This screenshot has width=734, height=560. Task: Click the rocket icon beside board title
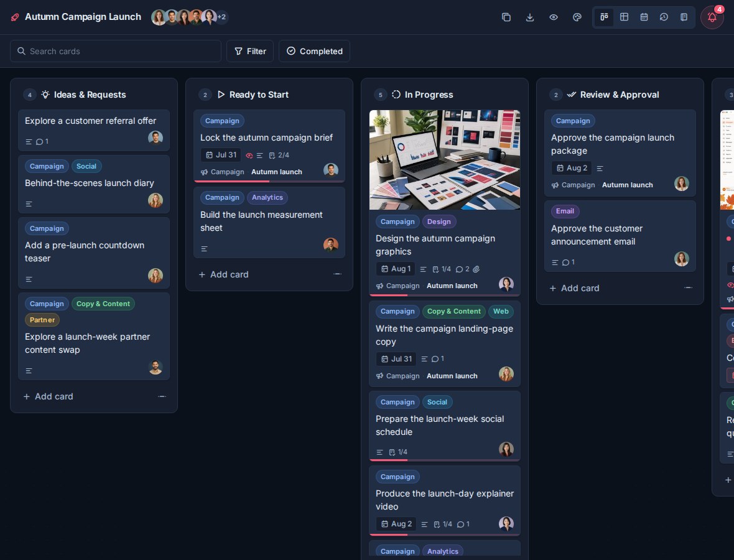click(15, 17)
